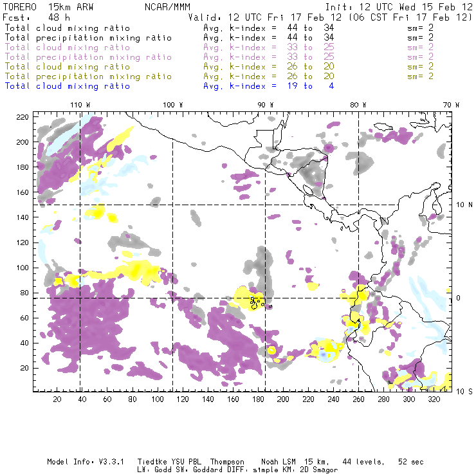
Task: Pick the olive "Total precipitation mixing ratio" legend label
Action: pyautogui.click(x=88, y=76)
